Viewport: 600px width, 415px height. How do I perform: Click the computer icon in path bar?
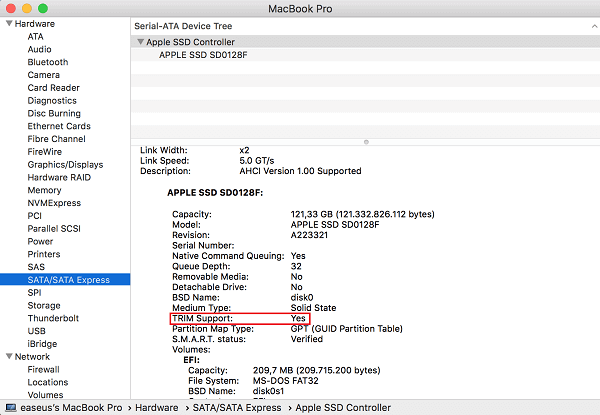point(8,408)
